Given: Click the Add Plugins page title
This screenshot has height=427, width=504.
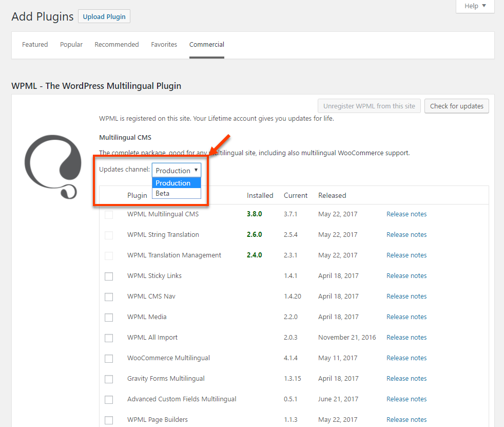Looking at the screenshot, I should click(43, 16).
